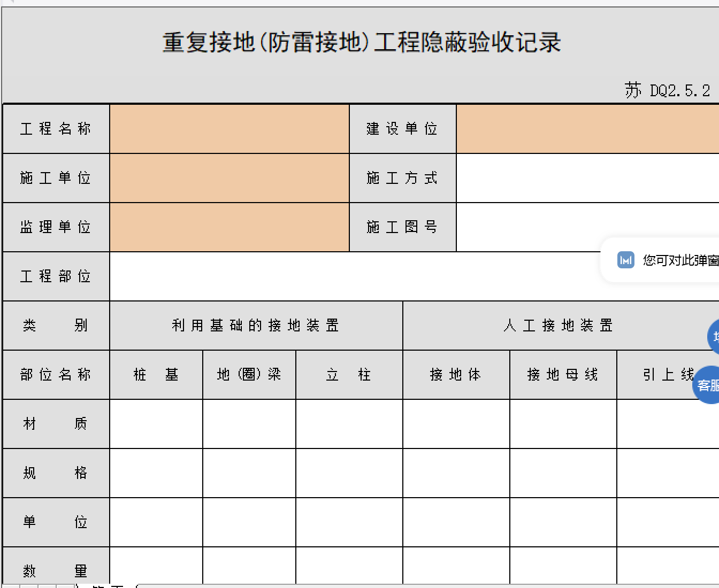Click the 单位 cell under 立柱 column

(x=349, y=522)
